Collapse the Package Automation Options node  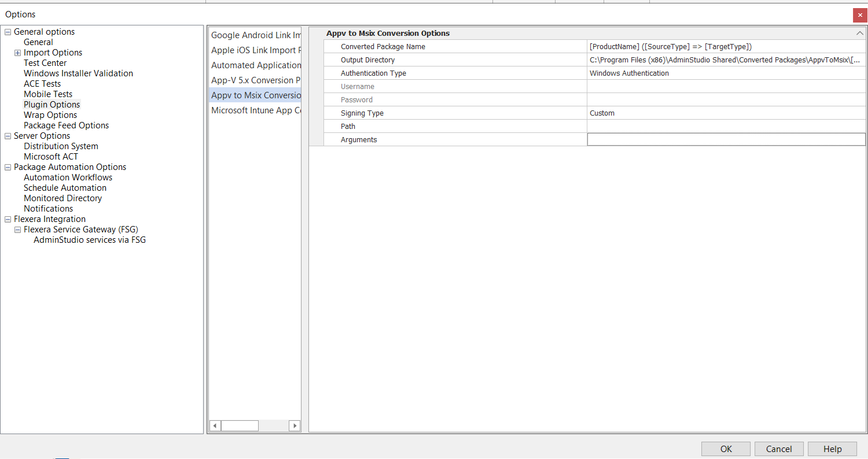tap(8, 168)
